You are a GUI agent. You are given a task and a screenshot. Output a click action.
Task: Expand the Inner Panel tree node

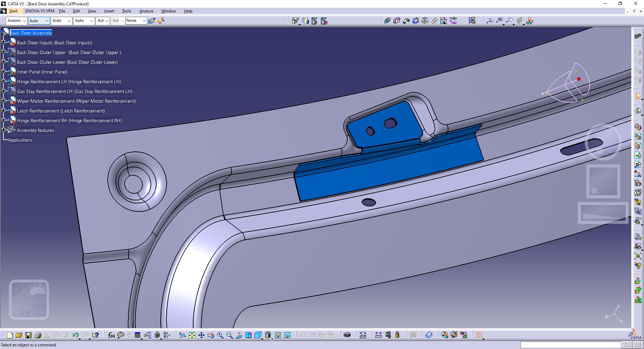tap(4, 72)
